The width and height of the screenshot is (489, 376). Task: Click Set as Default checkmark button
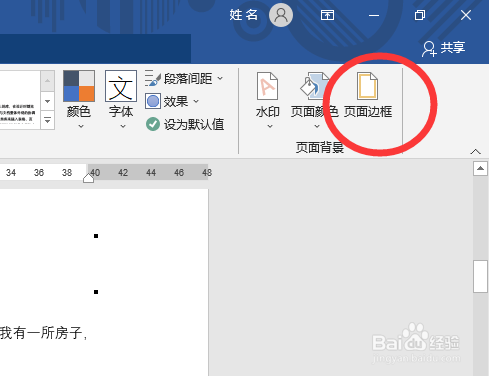point(185,124)
